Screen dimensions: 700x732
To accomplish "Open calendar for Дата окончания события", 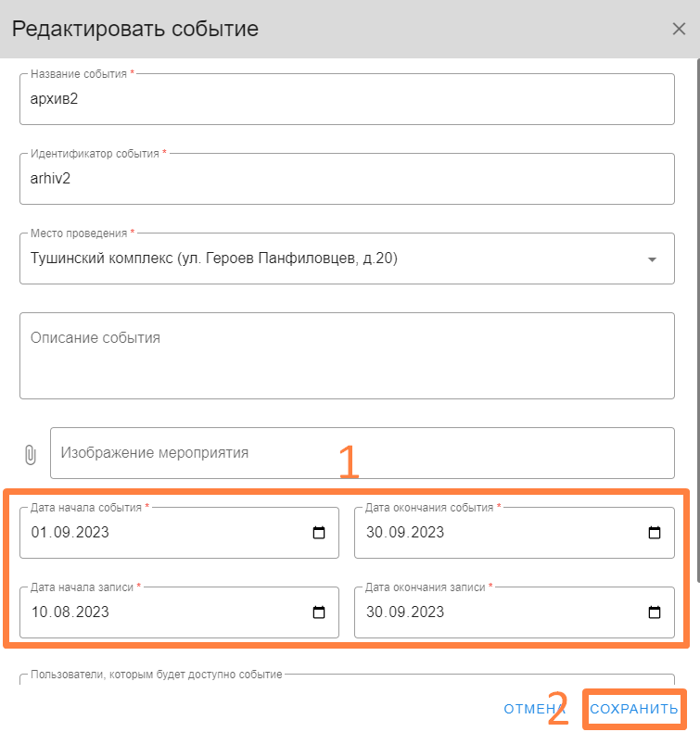I will 655,532.
